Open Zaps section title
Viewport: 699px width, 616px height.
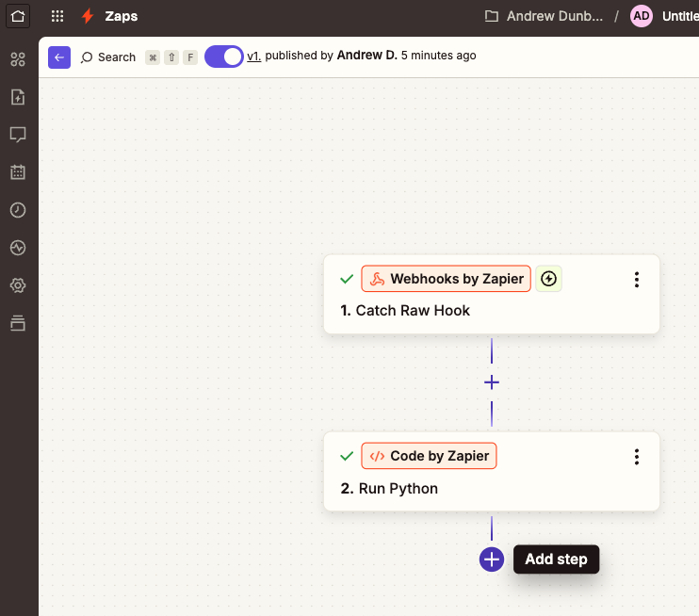click(x=122, y=16)
